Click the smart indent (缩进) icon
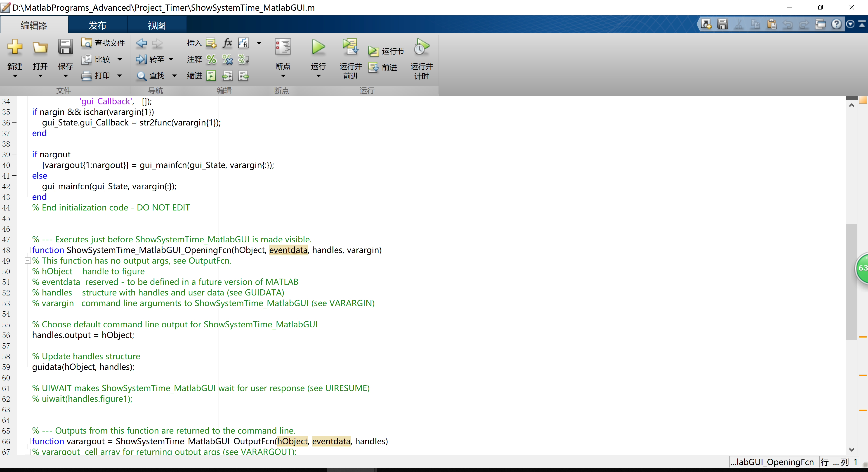The width and height of the screenshot is (868, 472). point(211,76)
